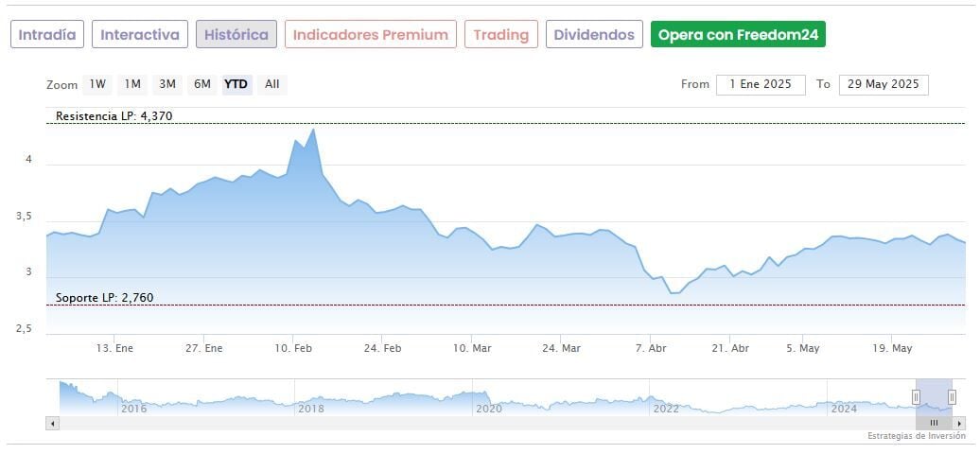Open the Histórica chart tab

click(236, 35)
